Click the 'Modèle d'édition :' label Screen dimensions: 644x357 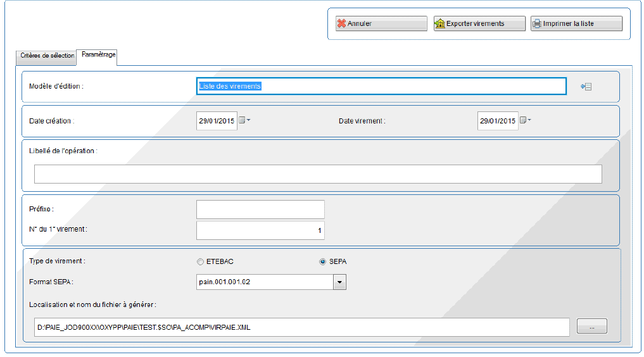[56, 86]
